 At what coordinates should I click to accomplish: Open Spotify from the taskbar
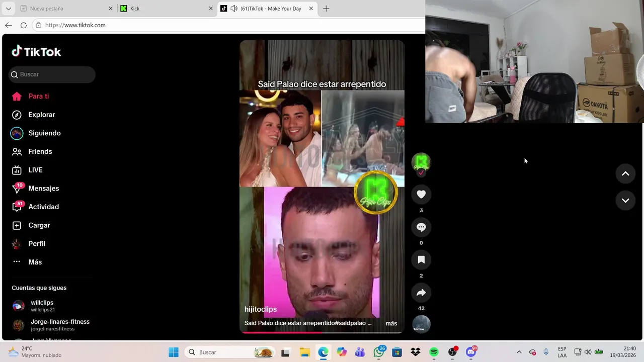point(434,352)
